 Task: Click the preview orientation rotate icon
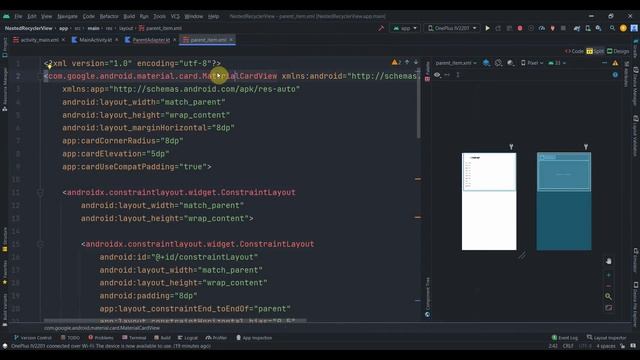(x=498, y=63)
